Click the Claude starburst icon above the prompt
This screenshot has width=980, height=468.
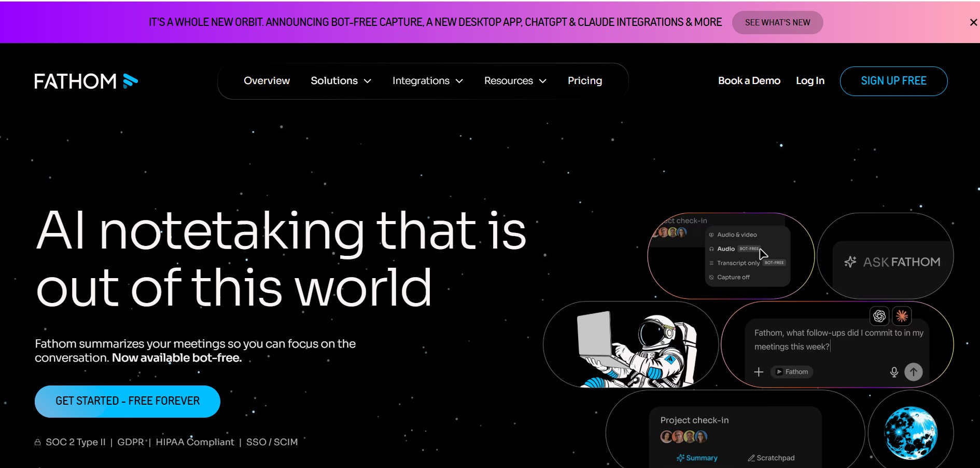[902, 315]
